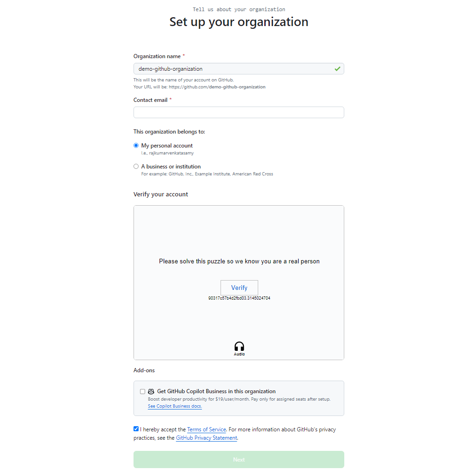Click the disabled Next button

click(239, 459)
